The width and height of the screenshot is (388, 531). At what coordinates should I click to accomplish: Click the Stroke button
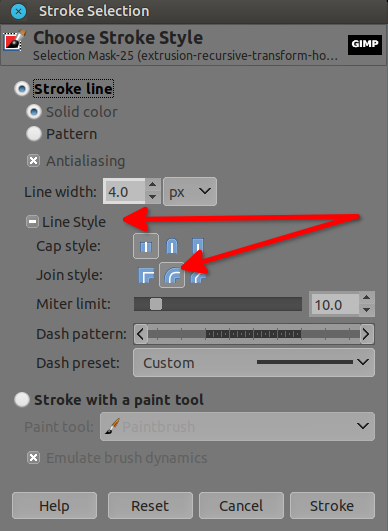pyautogui.click(x=332, y=506)
